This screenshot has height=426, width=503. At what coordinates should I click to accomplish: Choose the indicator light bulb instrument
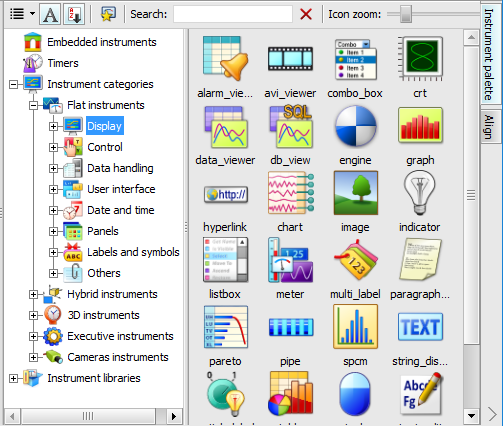coord(420,193)
